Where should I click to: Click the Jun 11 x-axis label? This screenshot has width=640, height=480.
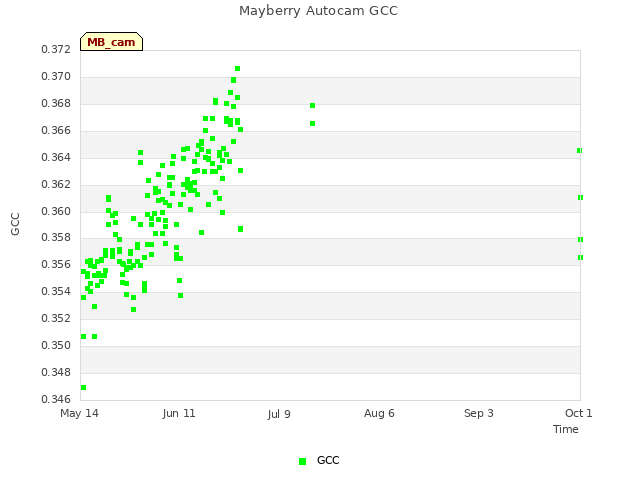pos(179,413)
